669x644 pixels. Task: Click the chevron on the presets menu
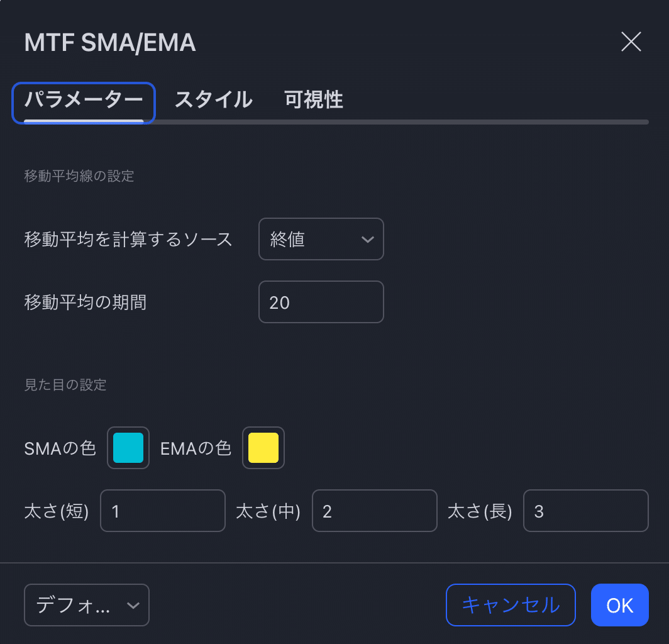point(133,605)
